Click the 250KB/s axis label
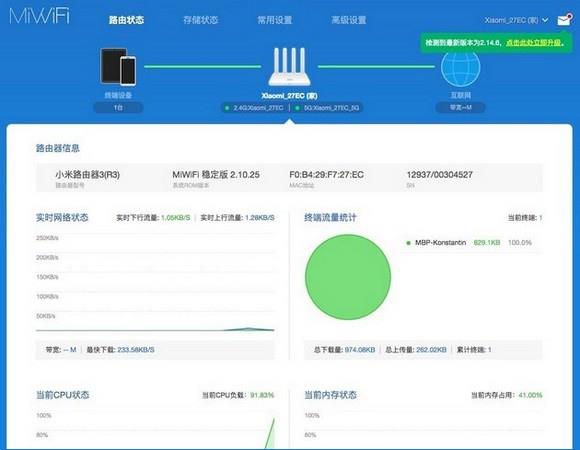The height and width of the screenshot is (450, 580). 47,238
